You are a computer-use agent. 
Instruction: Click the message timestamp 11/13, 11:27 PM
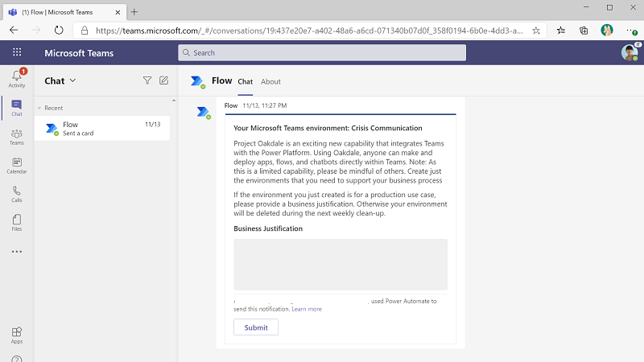265,105
